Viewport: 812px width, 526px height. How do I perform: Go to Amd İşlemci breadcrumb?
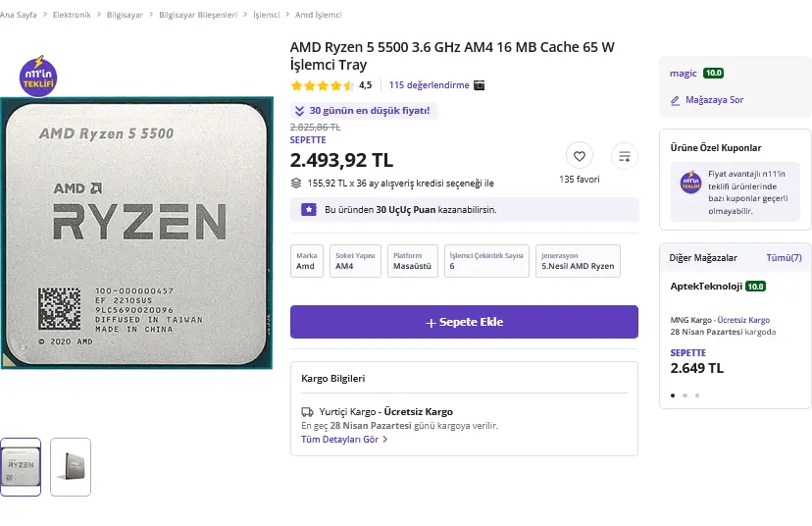[319, 15]
